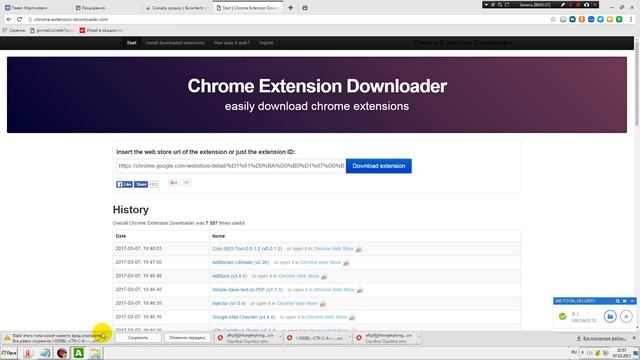Open the folder icon in the 360 Total Security widget
The width and height of the screenshot is (640, 360).
pyautogui.click(x=610, y=316)
